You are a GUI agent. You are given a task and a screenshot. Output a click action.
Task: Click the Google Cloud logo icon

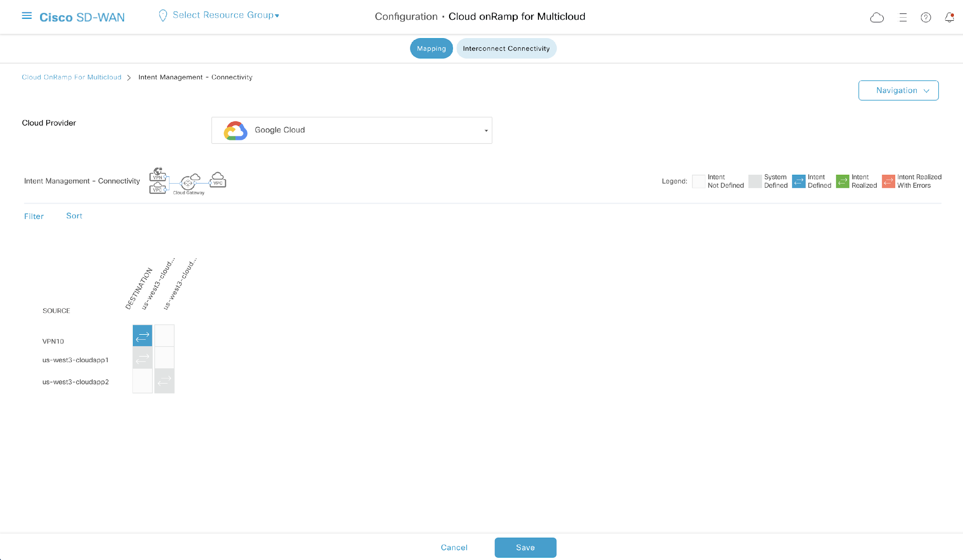[x=235, y=131]
